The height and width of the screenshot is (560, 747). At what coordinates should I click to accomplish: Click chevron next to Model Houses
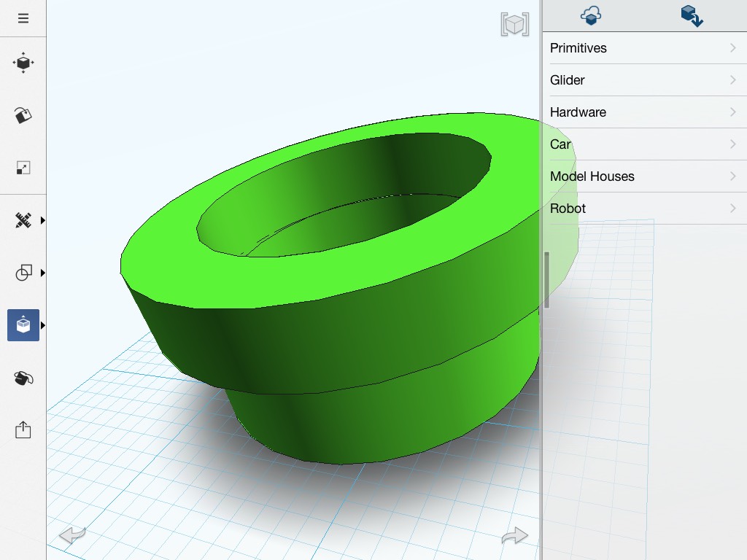[x=732, y=176]
